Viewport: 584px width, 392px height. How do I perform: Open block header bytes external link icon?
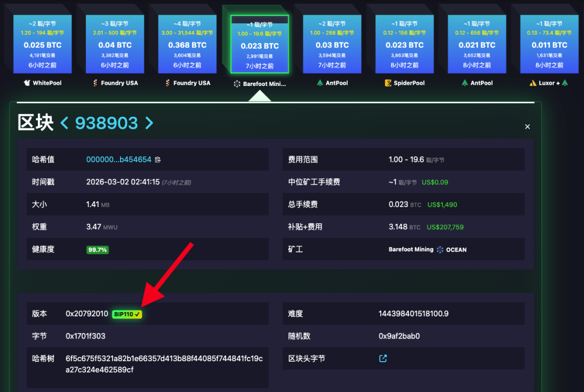point(383,358)
